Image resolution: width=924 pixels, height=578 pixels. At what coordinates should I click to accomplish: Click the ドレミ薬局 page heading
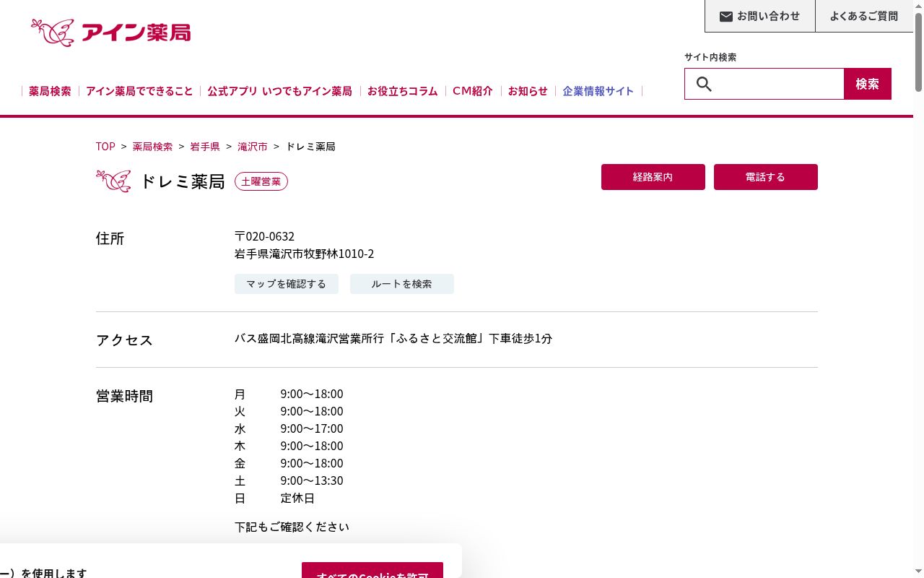(183, 181)
